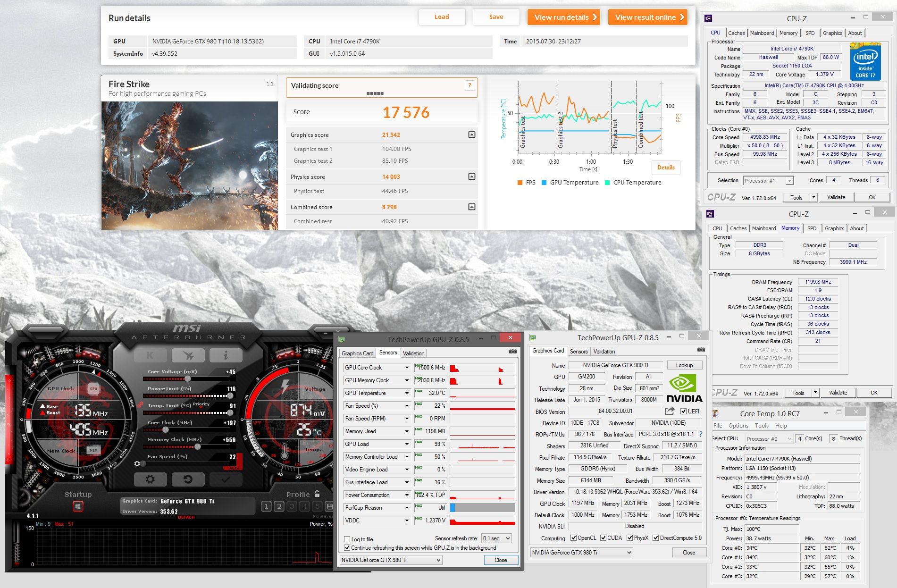Viewport: 897px width, 588px height.
Task: Collapse the Combined score section
Action: [x=471, y=207]
